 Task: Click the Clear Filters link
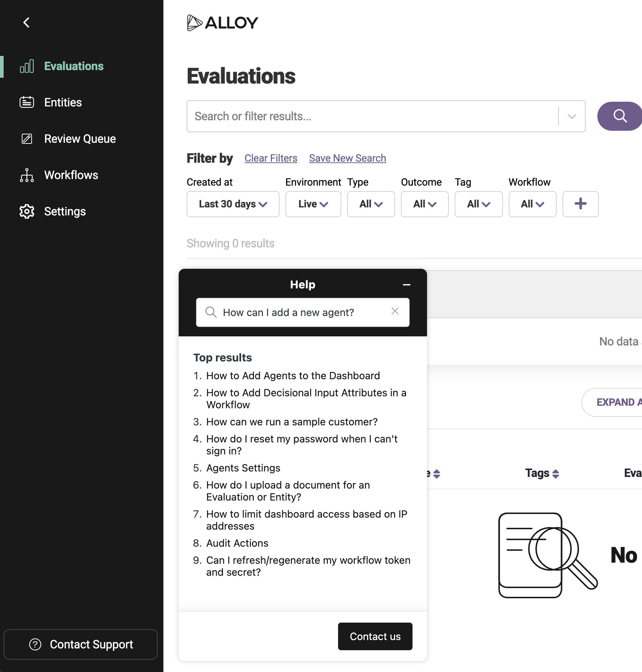click(x=271, y=158)
